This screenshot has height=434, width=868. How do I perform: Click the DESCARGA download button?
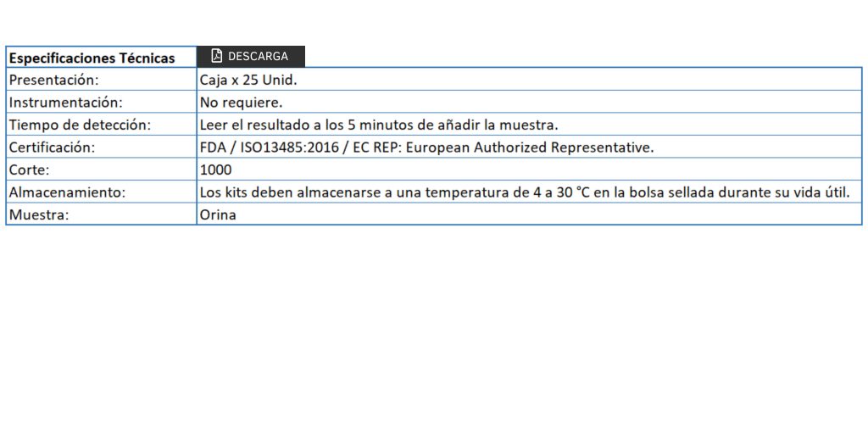(251, 56)
